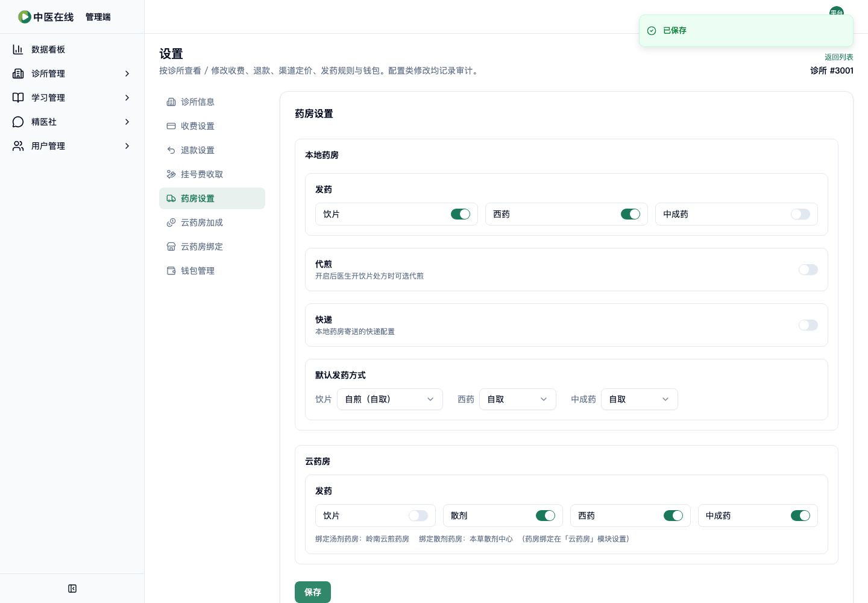Viewport: 868px width, 603px height.
Task: Click the 保存 button
Action: click(313, 592)
